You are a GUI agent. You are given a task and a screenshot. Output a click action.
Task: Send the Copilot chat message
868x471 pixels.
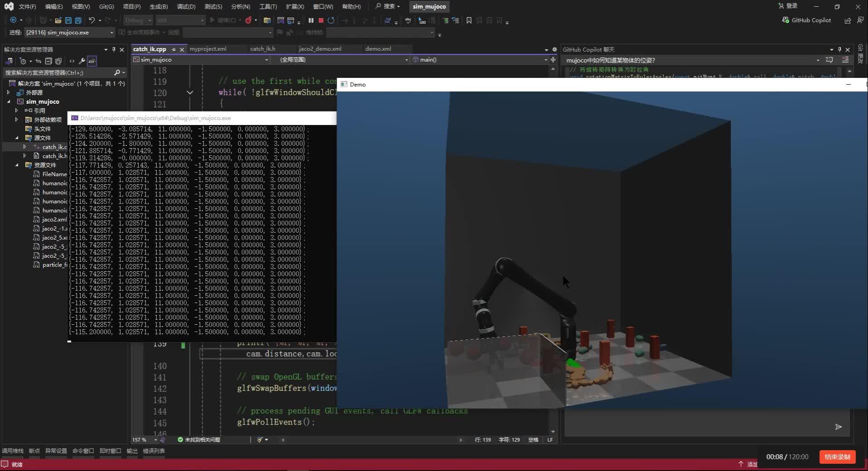coord(838,427)
